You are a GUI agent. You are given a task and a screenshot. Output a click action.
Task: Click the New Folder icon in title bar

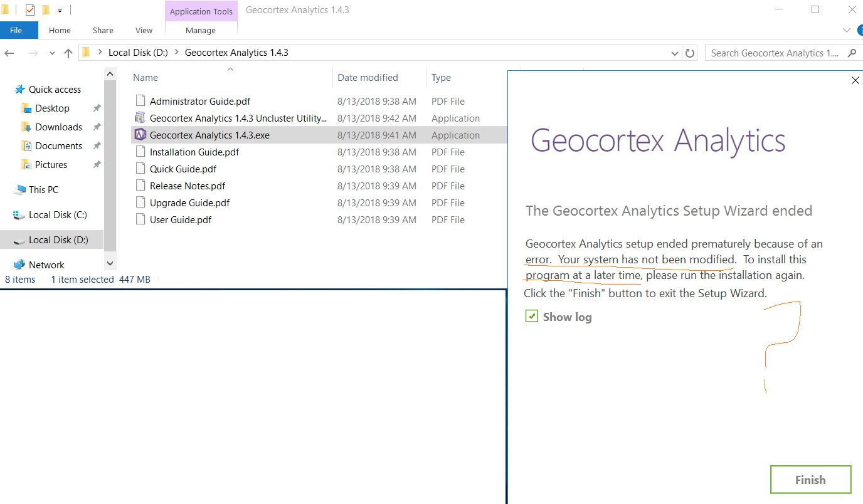tap(46, 10)
